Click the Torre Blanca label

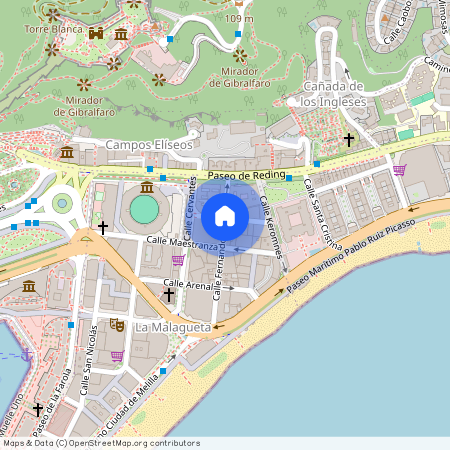[x=54, y=29]
